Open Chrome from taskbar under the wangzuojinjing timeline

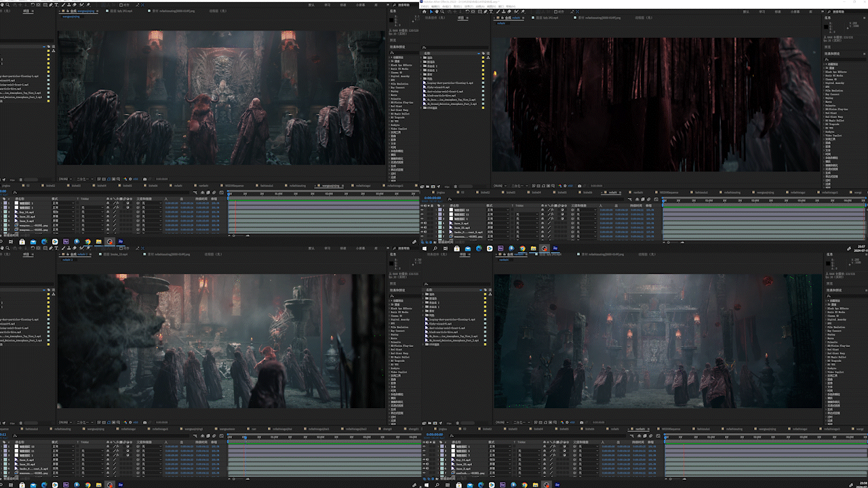click(x=87, y=241)
